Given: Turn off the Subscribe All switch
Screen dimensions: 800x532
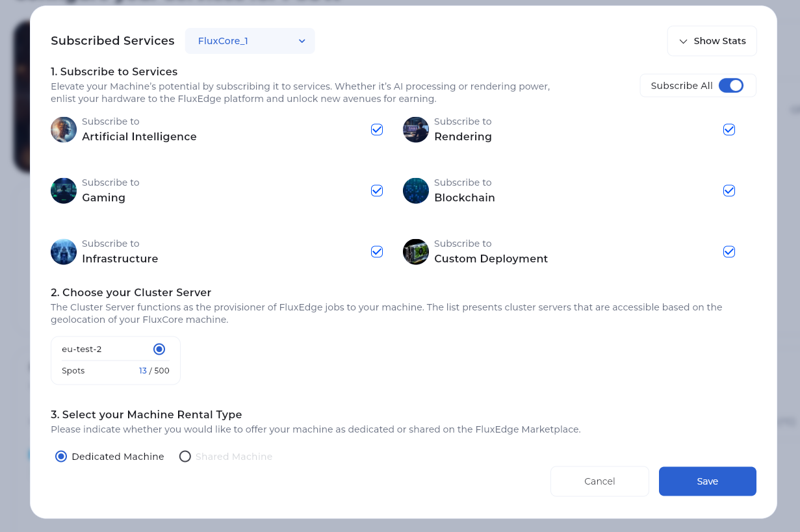Looking at the screenshot, I should tap(730, 86).
